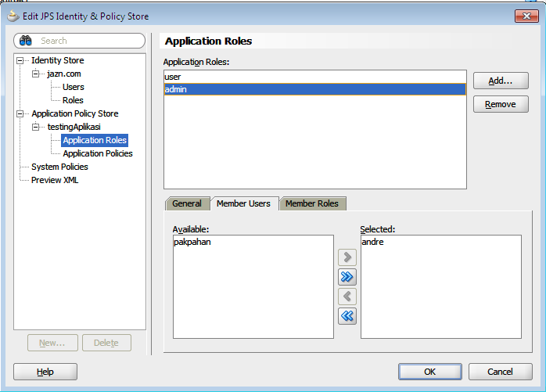The width and height of the screenshot is (546, 392).
Task: Select Roles under jazn.com
Action: 73,100
